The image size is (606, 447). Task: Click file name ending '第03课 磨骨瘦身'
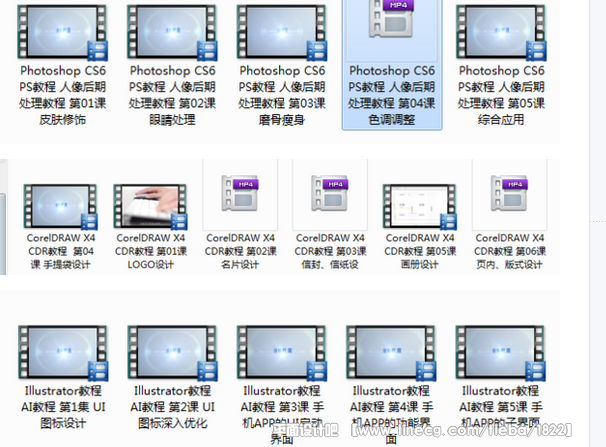click(282, 95)
